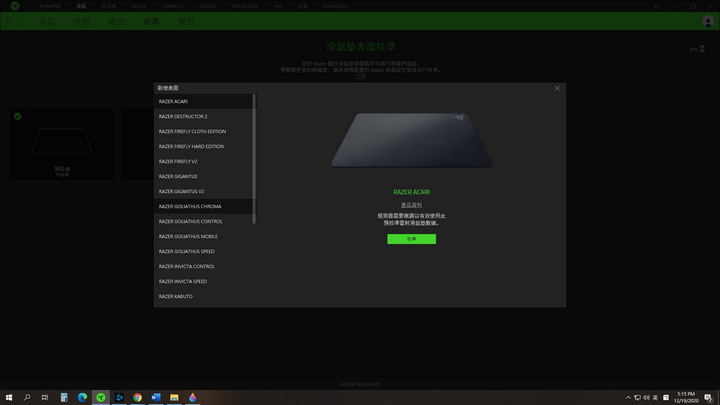Pick RAZER GOLIATHUS SPEED
Screen dimensions: 720x405
203,251
